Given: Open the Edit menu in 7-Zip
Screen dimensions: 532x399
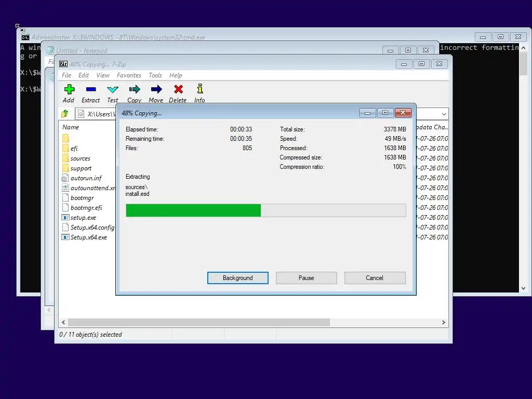Looking at the screenshot, I should pos(84,75).
